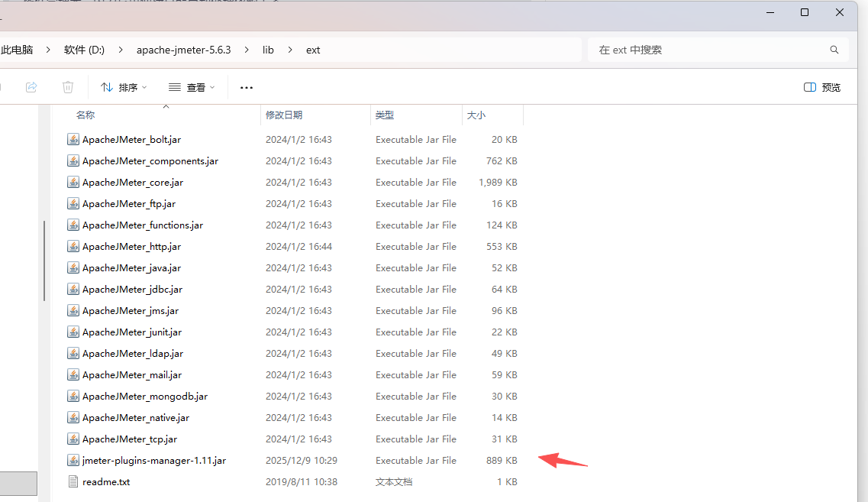The width and height of the screenshot is (868, 502).
Task: Go to apache-jmeter-5.6.3 breadcrumb folder
Action: pos(184,50)
